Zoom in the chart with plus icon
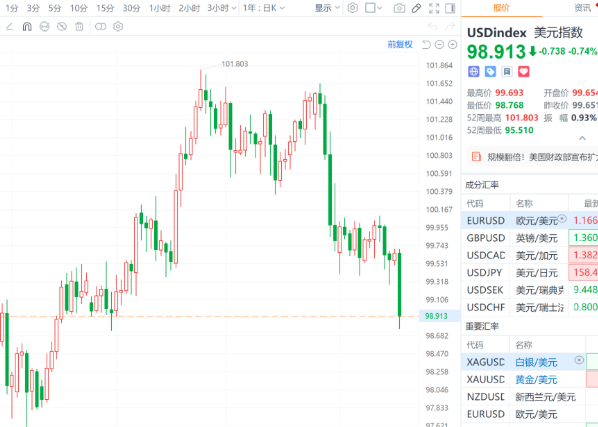The image size is (598, 427). [452, 45]
